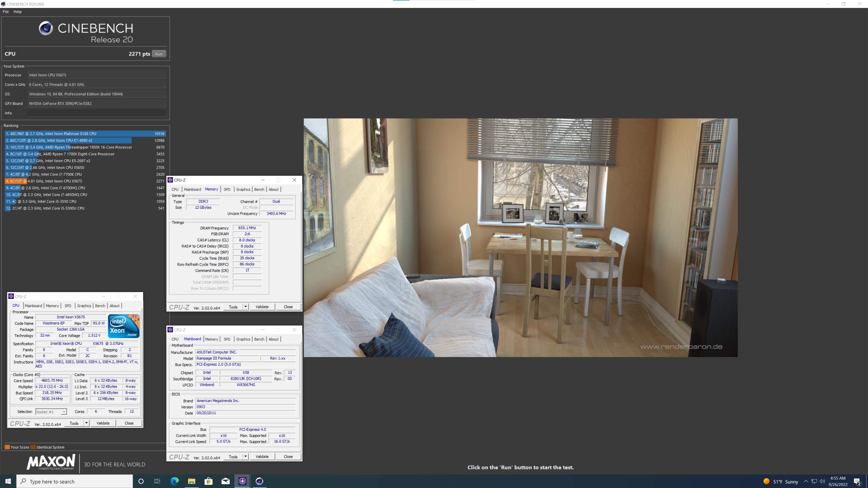Open Cortana circle icon in taskbar

tap(141, 481)
